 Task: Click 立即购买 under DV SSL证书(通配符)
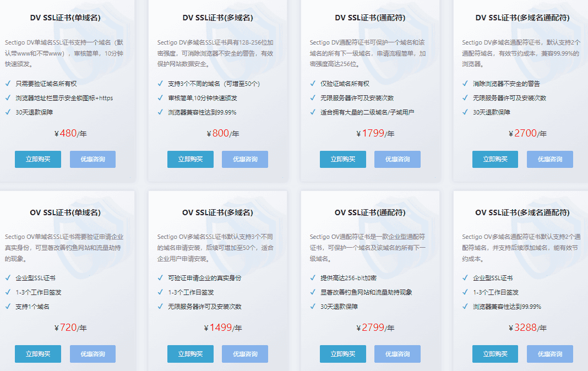click(342, 159)
